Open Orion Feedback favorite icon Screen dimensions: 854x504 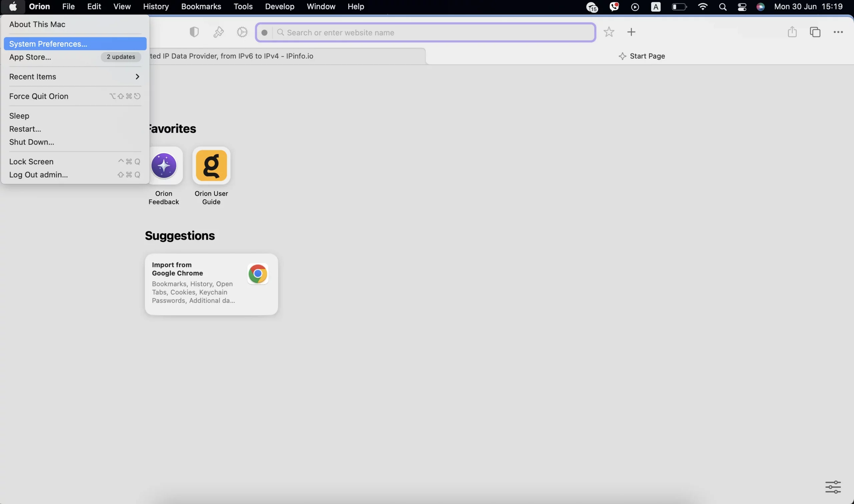click(164, 166)
